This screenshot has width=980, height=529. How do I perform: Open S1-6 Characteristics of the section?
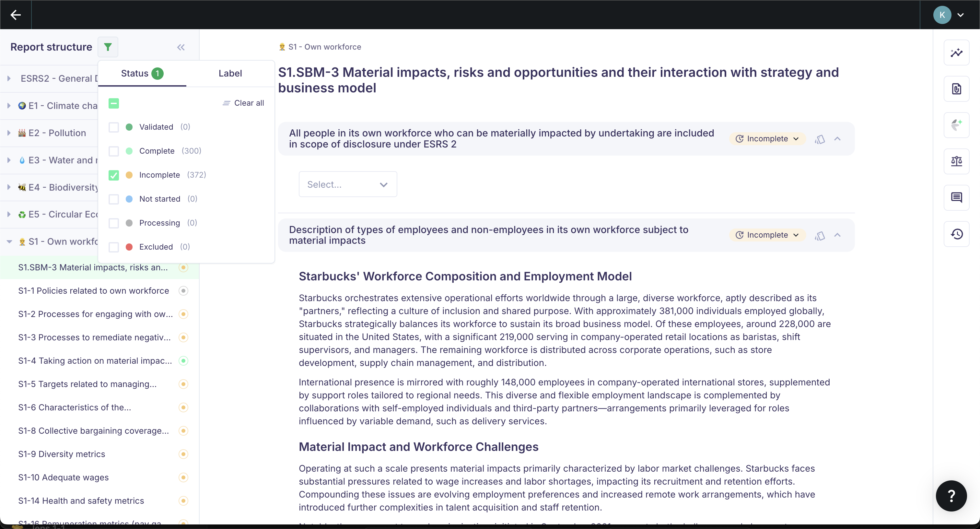75,407
